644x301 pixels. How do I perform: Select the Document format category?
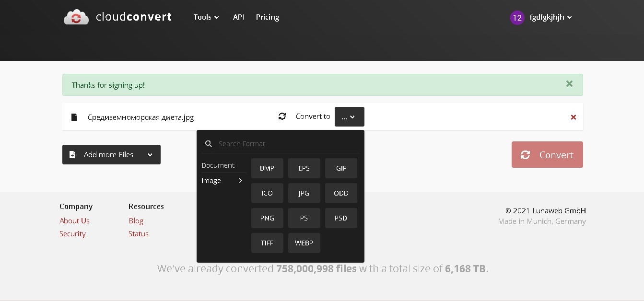pos(218,165)
